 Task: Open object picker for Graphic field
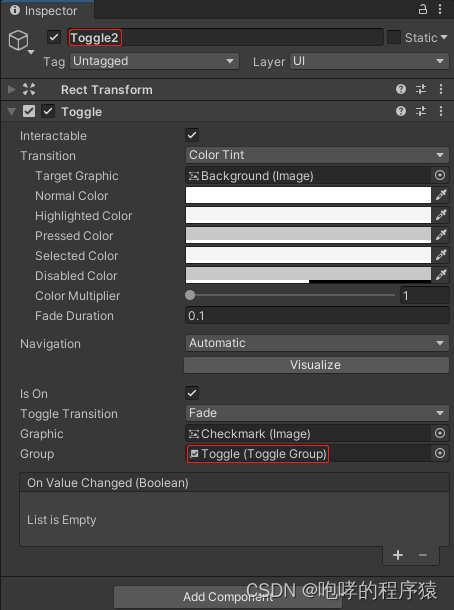click(440, 433)
